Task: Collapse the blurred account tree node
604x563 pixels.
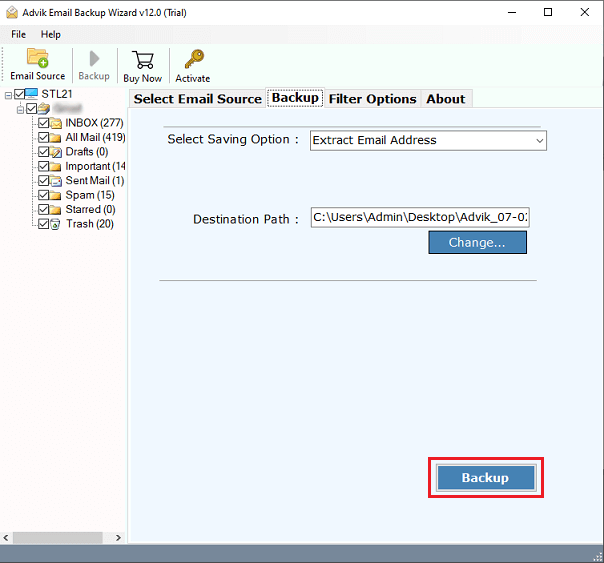Action: tap(20, 110)
